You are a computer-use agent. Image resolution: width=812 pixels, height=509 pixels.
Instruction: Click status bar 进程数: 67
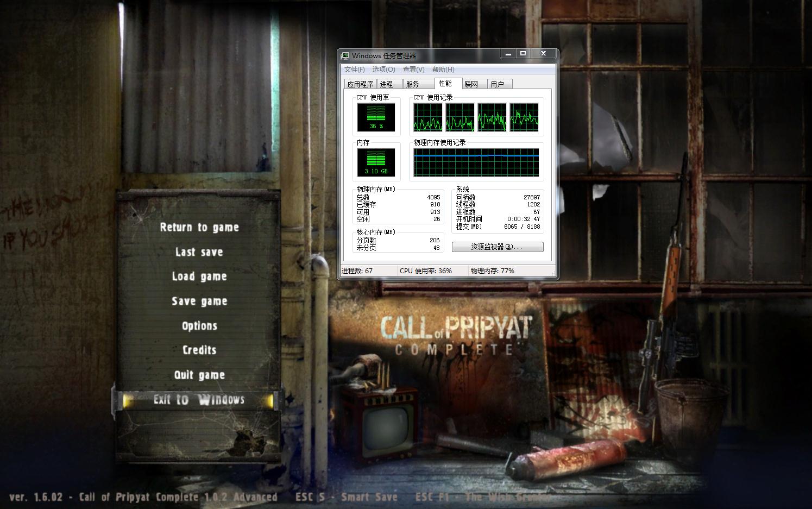pyautogui.click(x=357, y=271)
